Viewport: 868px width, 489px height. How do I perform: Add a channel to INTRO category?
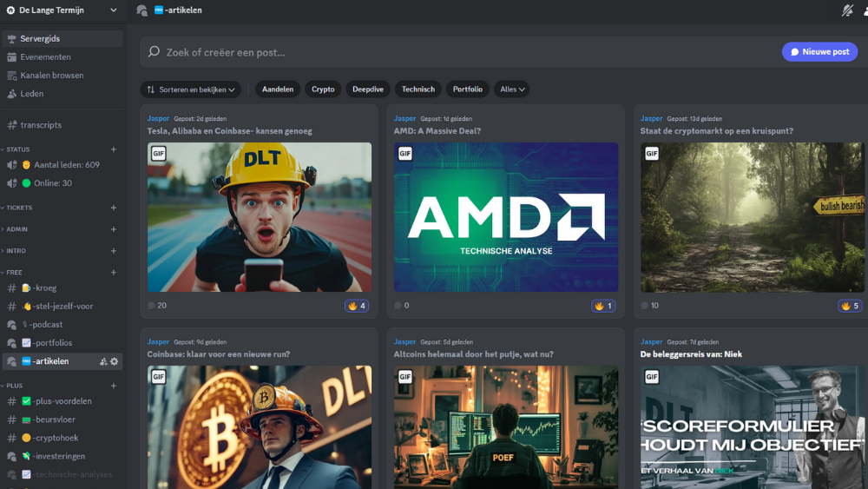114,251
